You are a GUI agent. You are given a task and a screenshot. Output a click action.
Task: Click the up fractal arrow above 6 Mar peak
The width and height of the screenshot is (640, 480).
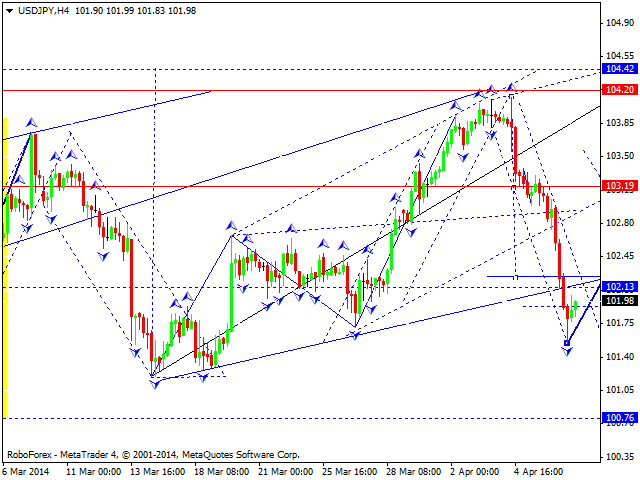coord(31,122)
